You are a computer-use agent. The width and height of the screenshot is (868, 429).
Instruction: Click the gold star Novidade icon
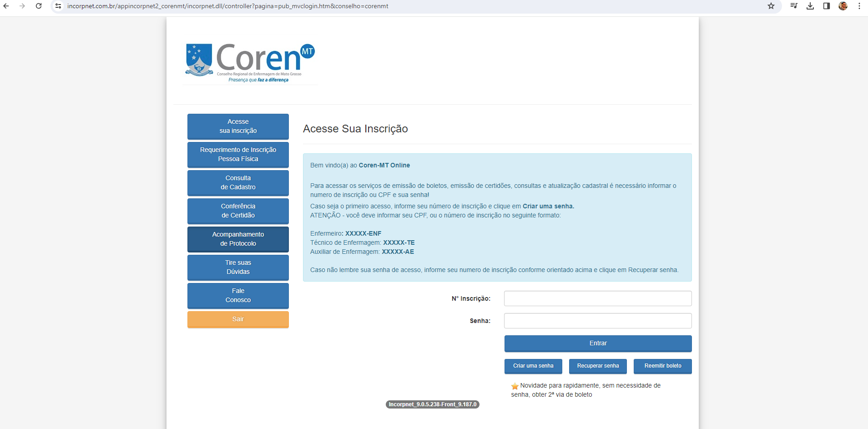pyautogui.click(x=515, y=386)
